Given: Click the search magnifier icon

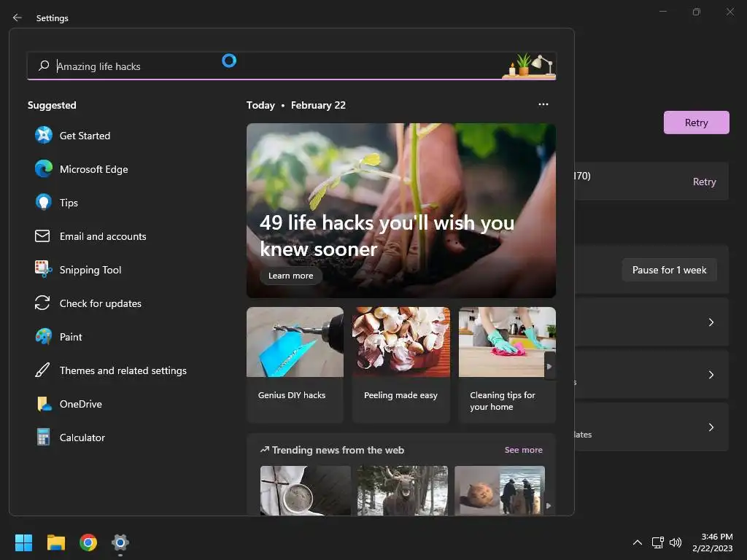Looking at the screenshot, I should (44, 65).
